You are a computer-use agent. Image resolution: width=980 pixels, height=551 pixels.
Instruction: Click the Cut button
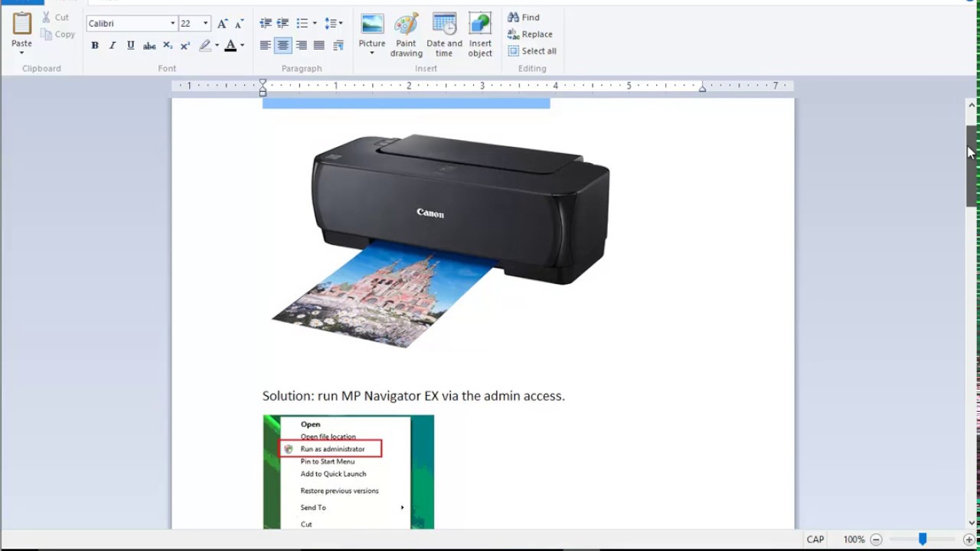click(x=55, y=17)
